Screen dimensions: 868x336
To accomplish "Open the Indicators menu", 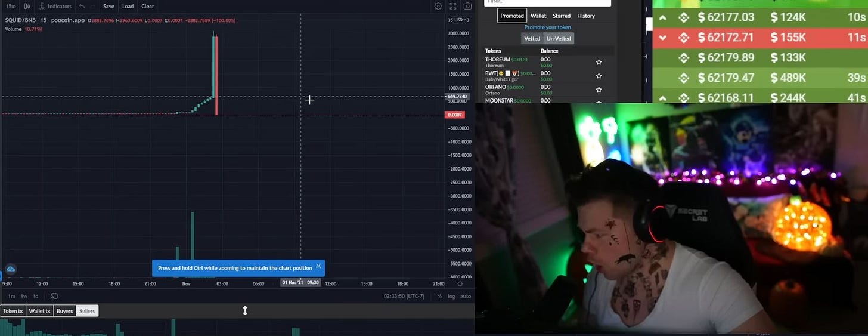I will click(55, 6).
